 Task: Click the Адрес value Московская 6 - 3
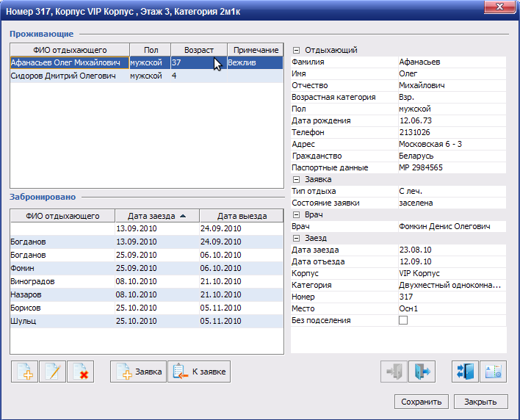(x=452, y=144)
